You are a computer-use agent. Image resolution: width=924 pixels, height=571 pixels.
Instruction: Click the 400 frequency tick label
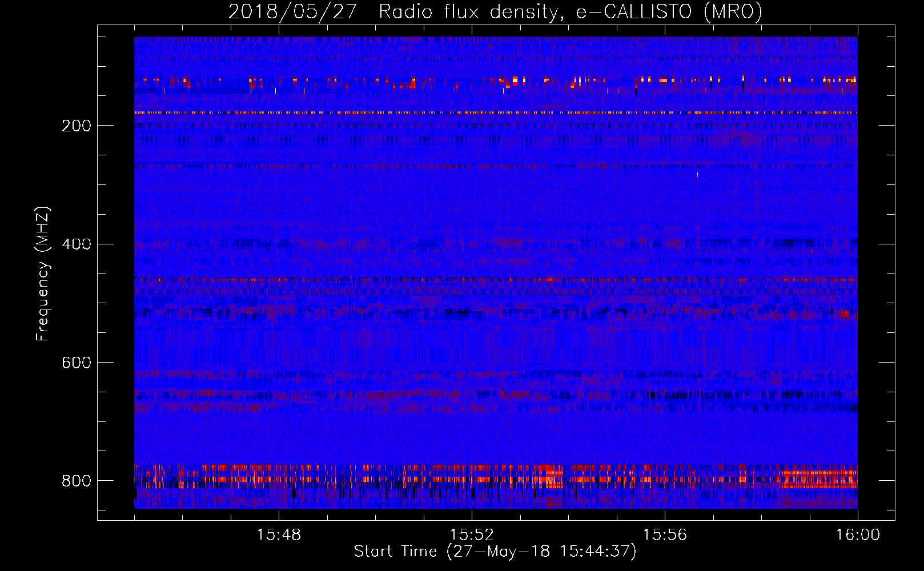(x=77, y=244)
